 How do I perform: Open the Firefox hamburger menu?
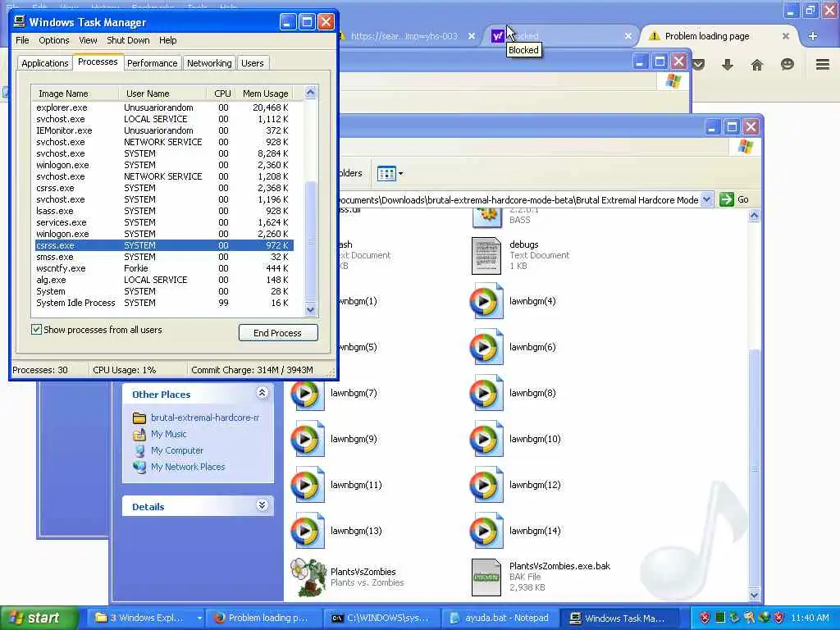pyautogui.click(x=822, y=65)
